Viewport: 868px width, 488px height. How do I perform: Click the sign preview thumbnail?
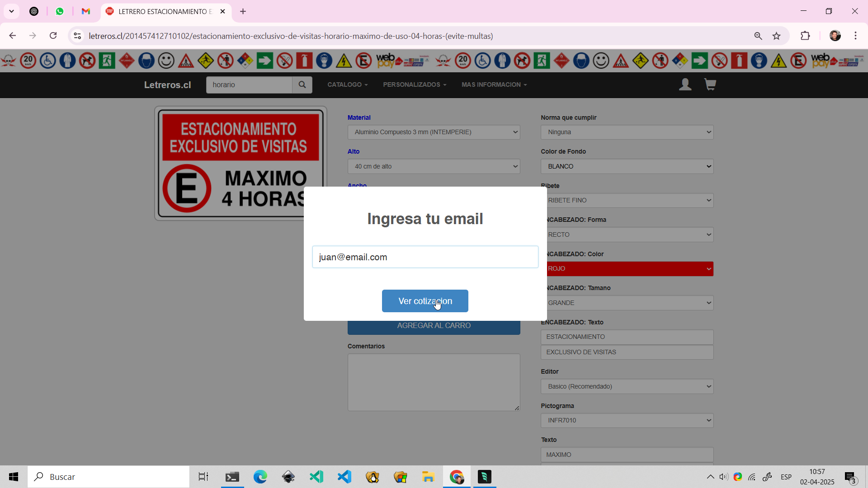[240, 164]
